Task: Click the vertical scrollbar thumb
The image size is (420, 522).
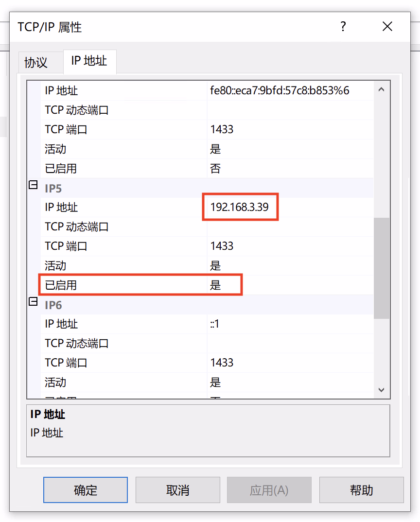Action: 381,267
